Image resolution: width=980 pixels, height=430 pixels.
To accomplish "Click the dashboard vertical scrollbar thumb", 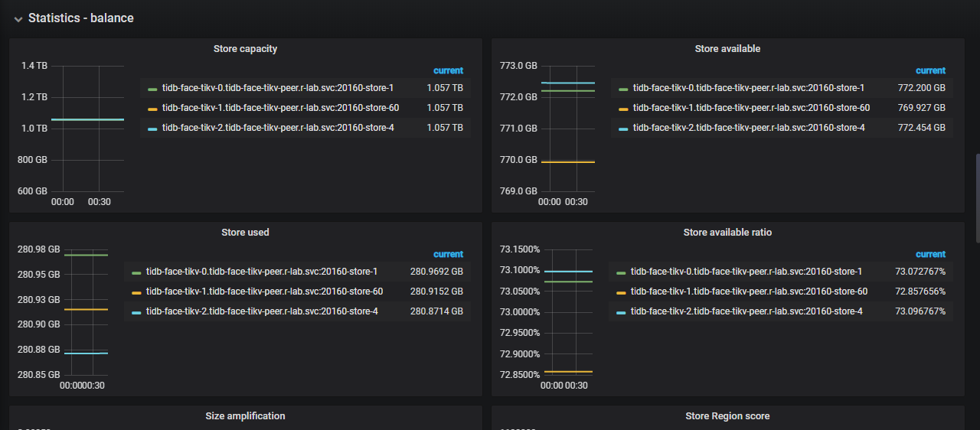I will (x=977, y=199).
